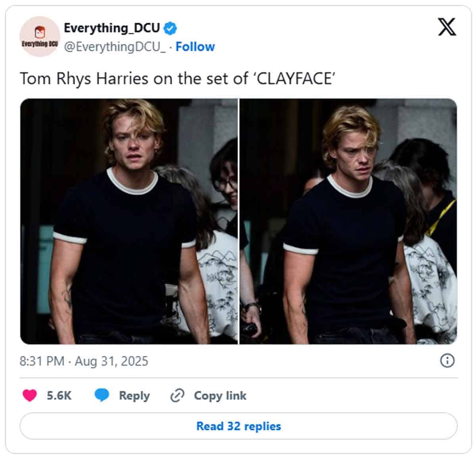Follow the @EverythingDCU_ account

tap(196, 46)
